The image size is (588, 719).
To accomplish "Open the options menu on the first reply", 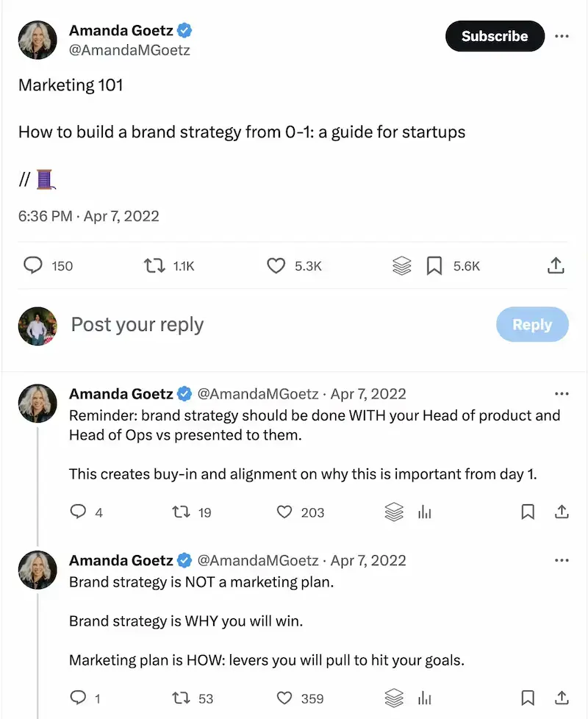I will [x=562, y=393].
